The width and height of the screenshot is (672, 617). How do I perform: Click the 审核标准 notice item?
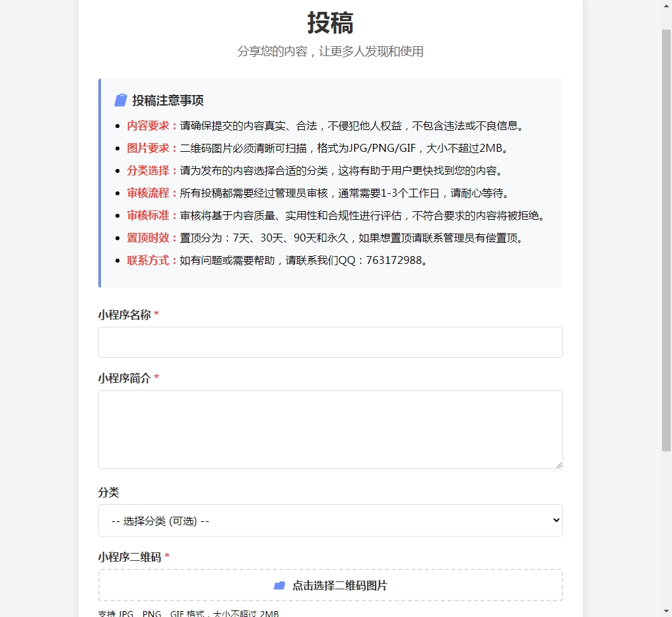[x=149, y=215]
